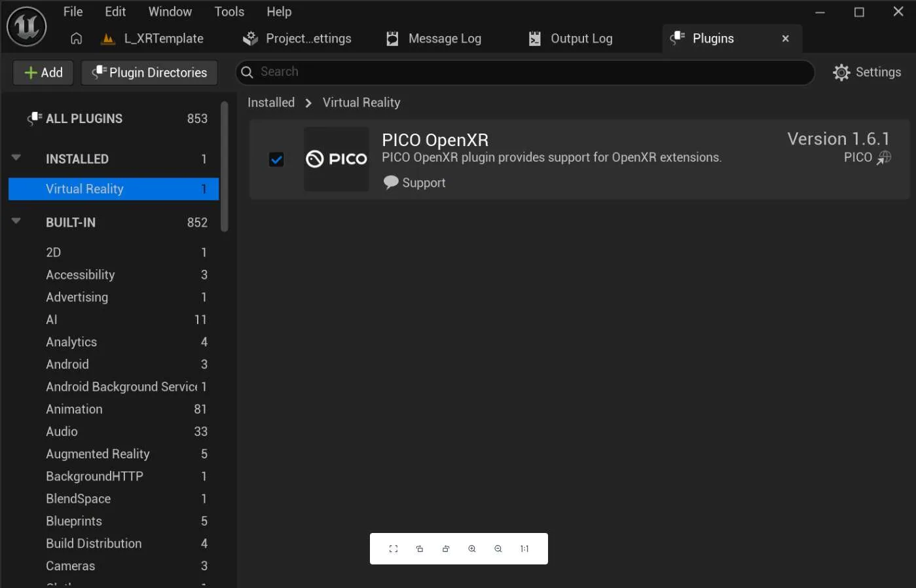Open Settings with the gear icon
This screenshot has height=588, width=916.
pos(867,72)
